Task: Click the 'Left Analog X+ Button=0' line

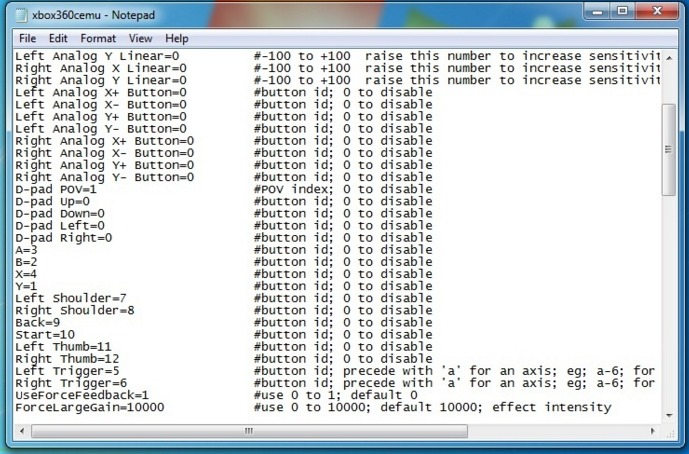Action: (101, 93)
